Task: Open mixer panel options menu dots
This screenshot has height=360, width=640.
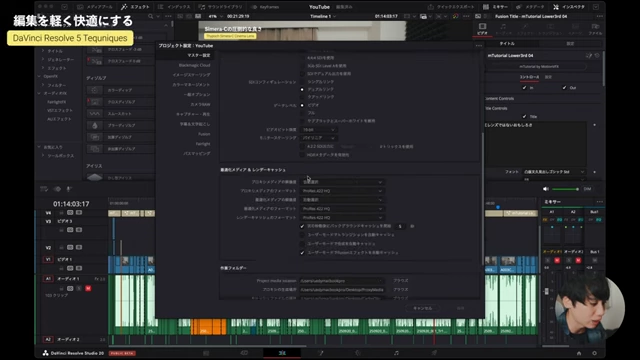Action: tap(600, 202)
